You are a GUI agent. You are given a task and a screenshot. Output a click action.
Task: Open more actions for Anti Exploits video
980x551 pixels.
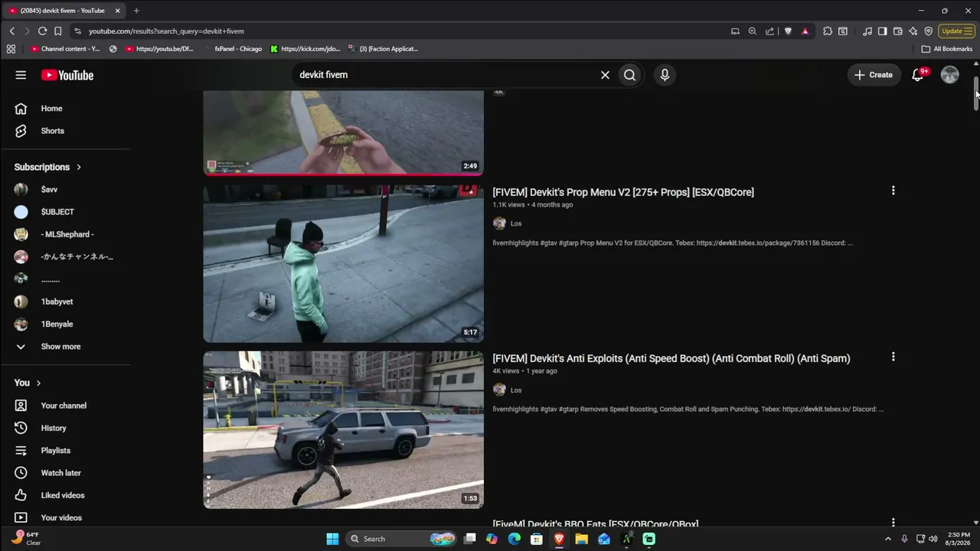point(893,357)
